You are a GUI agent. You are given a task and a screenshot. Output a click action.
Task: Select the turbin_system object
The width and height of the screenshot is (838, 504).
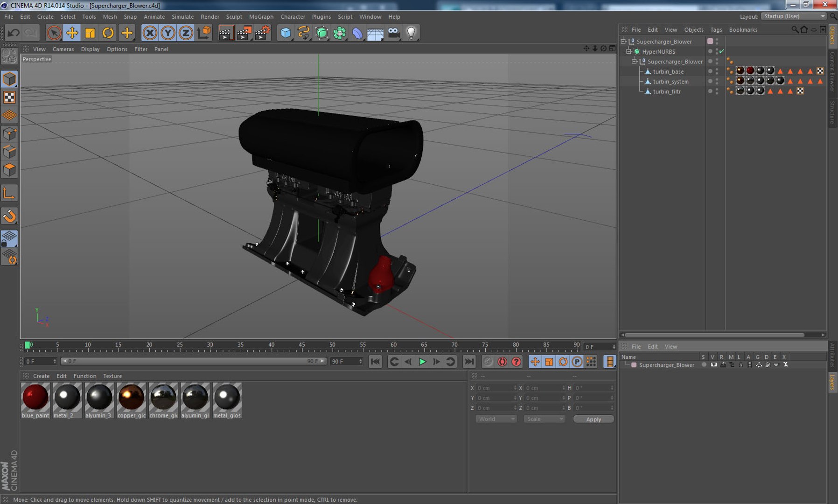point(670,82)
